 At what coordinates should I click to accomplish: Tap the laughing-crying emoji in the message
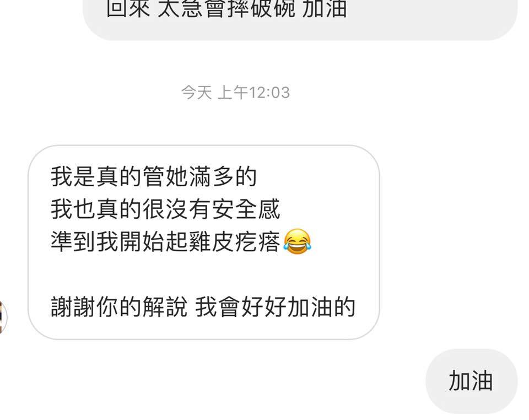coord(297,241)
